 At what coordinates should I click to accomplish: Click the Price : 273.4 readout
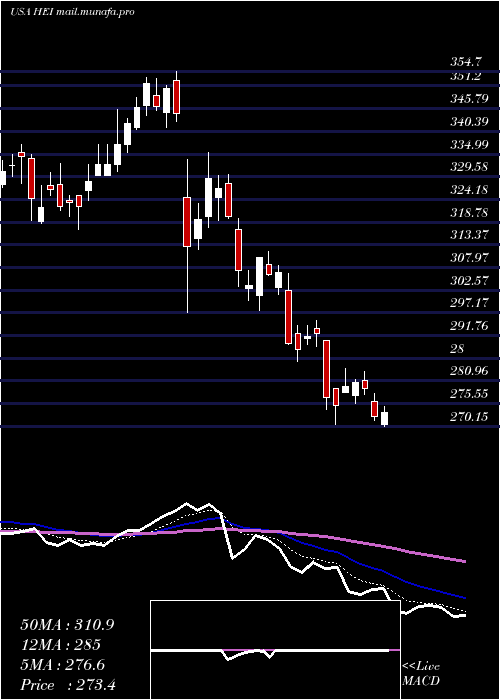tap(68, 685)
